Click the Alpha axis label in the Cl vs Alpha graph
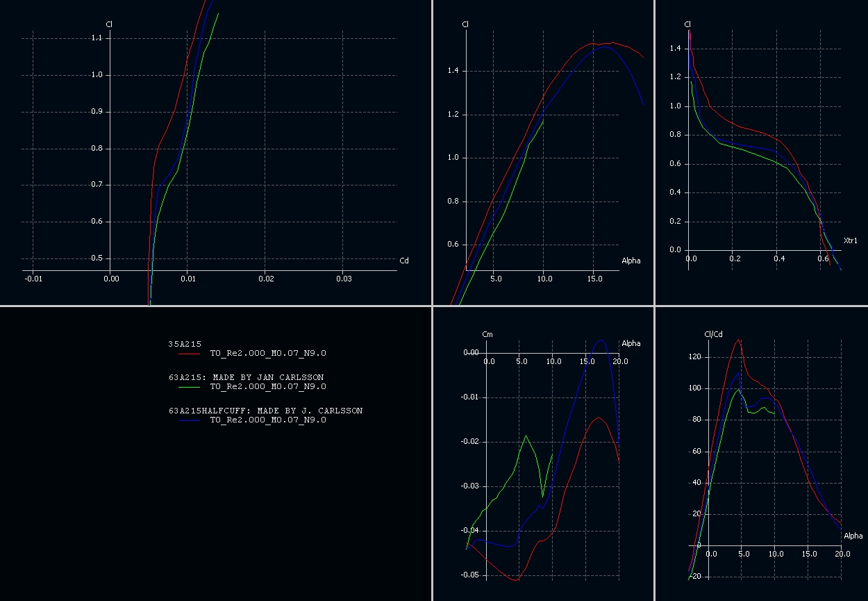Screen dimensions: 868x601 [x=631, y=261]
